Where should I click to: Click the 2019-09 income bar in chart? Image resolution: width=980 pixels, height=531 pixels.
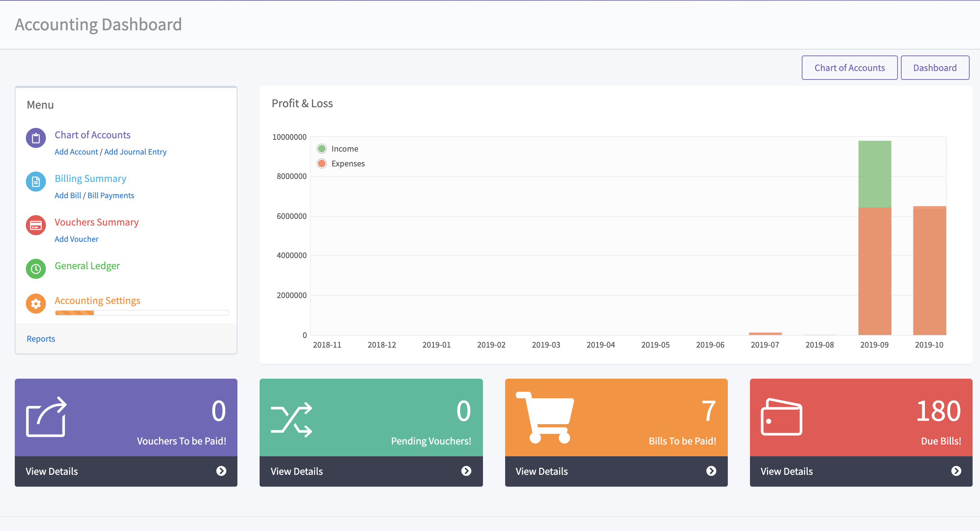[874, 174]
